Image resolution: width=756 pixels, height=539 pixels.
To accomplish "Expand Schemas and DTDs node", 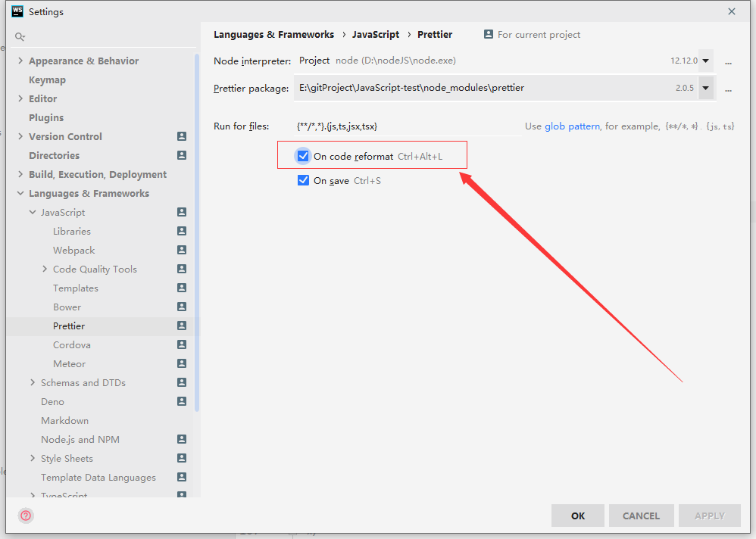I will point(33,382).
